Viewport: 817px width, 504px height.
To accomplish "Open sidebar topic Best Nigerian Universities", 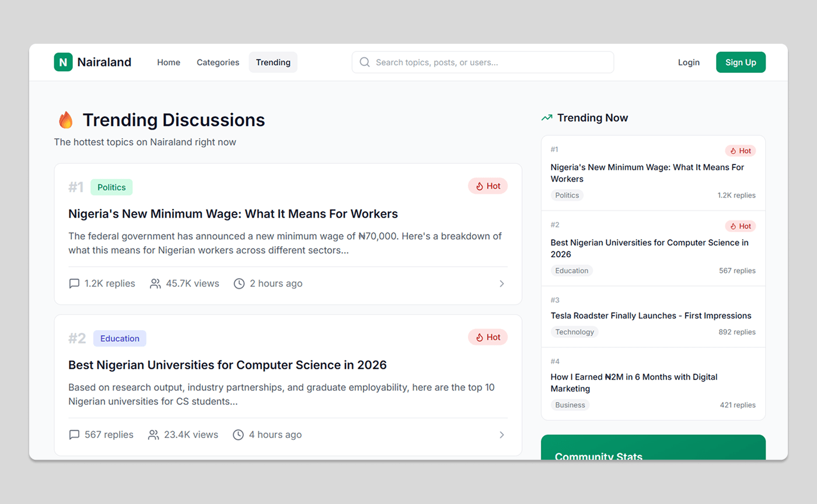I will 650,249.
